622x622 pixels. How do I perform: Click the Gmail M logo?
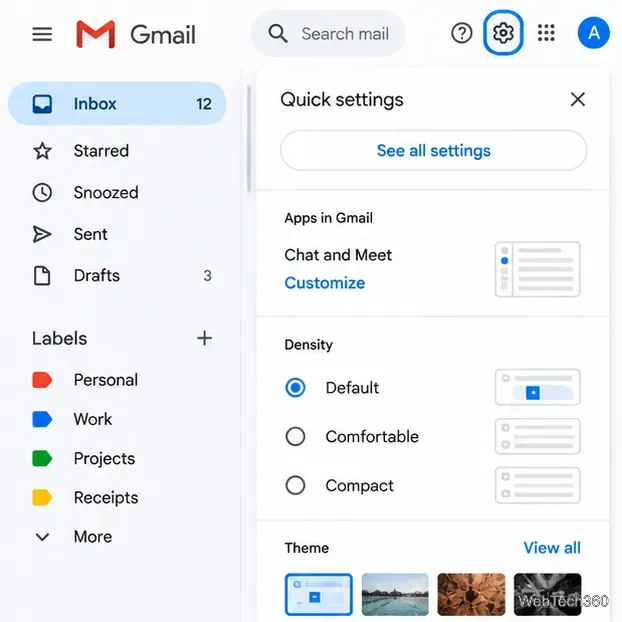[x=96, y=34]
